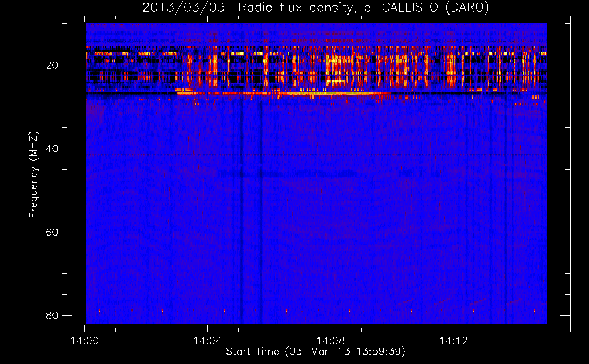The image size is (589, 364).
Task: Click the 14:00 time tick label
Action: (84, 341)
